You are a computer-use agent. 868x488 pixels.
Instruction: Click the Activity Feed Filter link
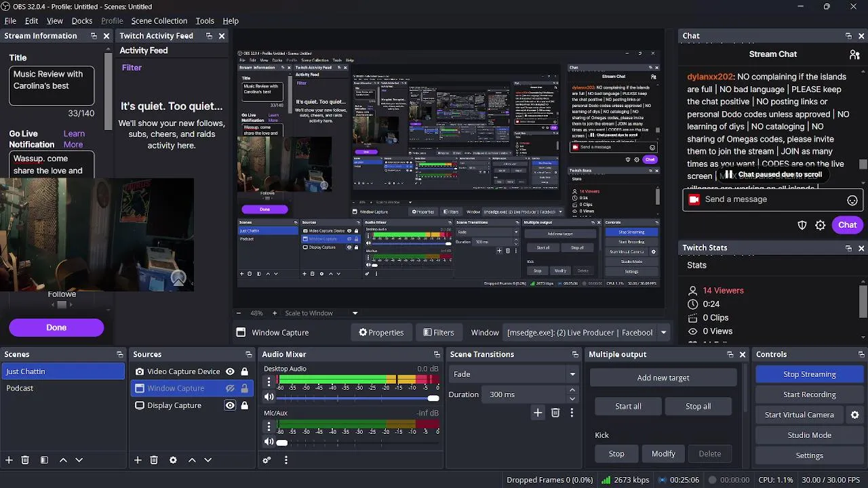(x=132, y=68)
